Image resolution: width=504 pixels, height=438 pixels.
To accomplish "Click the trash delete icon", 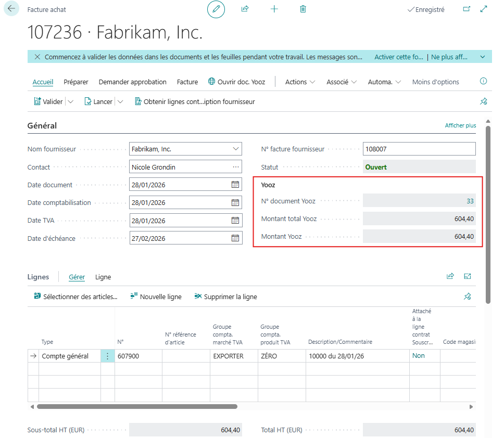I will coord(303,9).
